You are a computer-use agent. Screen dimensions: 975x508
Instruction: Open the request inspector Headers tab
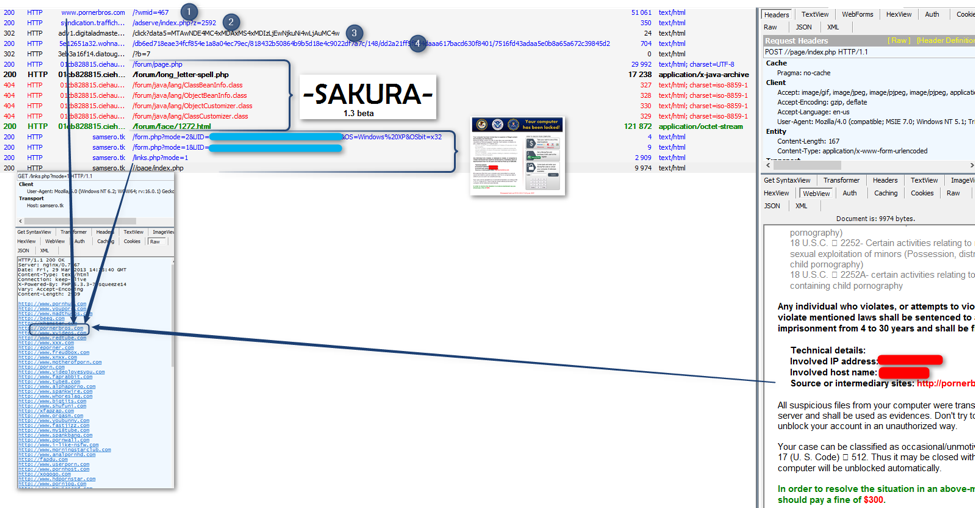point(776,14)
